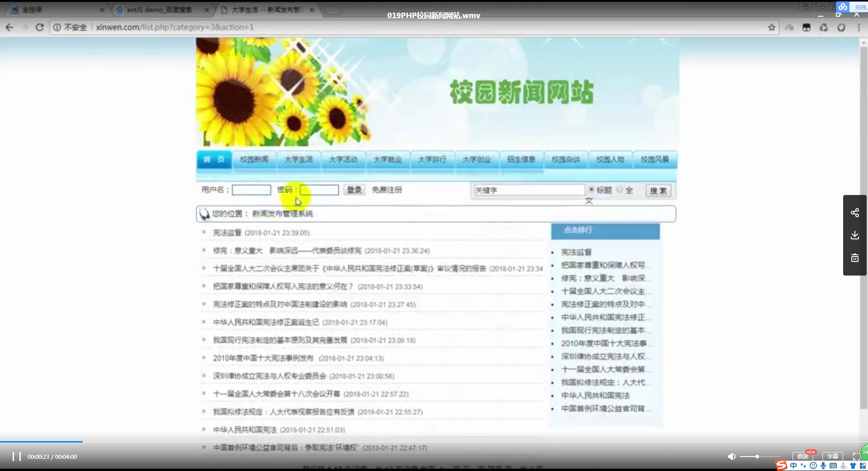Screen dimensions: 868x471
Task: Open news 把国家尊重和保障人权写入宪法的意义何在
Action: pos(283,286)
